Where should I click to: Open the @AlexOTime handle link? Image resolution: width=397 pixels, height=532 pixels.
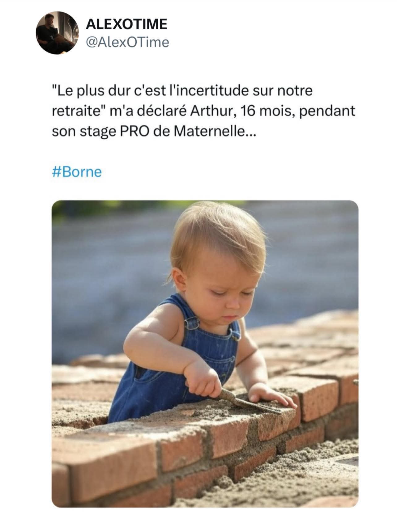127,42
